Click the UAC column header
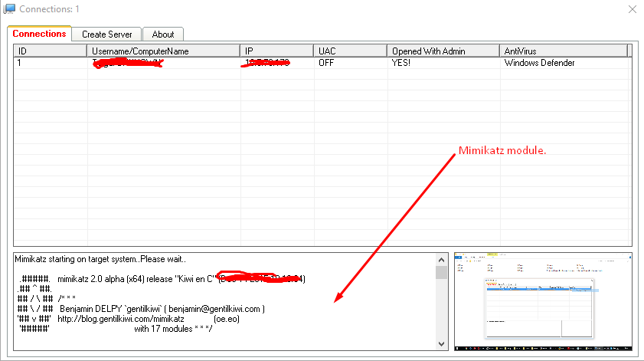The width and height of the screenshot is (644, 361). (x=351, y=51)
